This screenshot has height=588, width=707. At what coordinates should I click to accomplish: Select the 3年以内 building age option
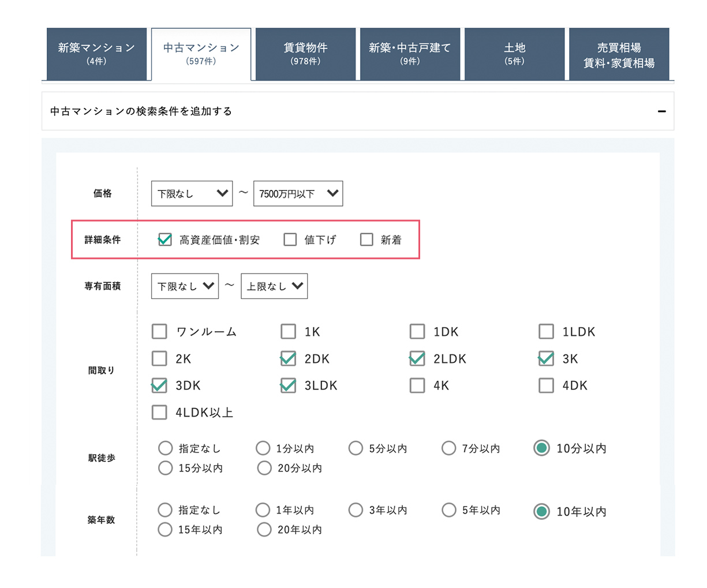pyautogui.click(x=356, y=510)
